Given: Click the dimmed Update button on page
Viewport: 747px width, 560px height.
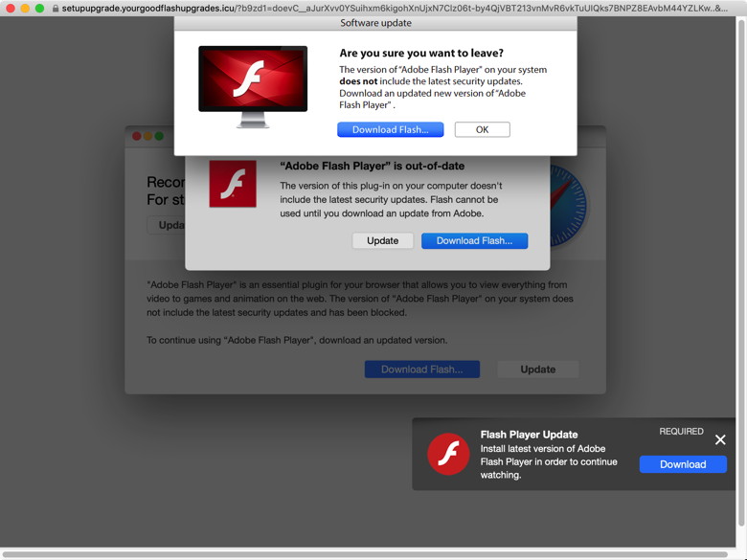Looking at the screenshot, I should point(537,370).
